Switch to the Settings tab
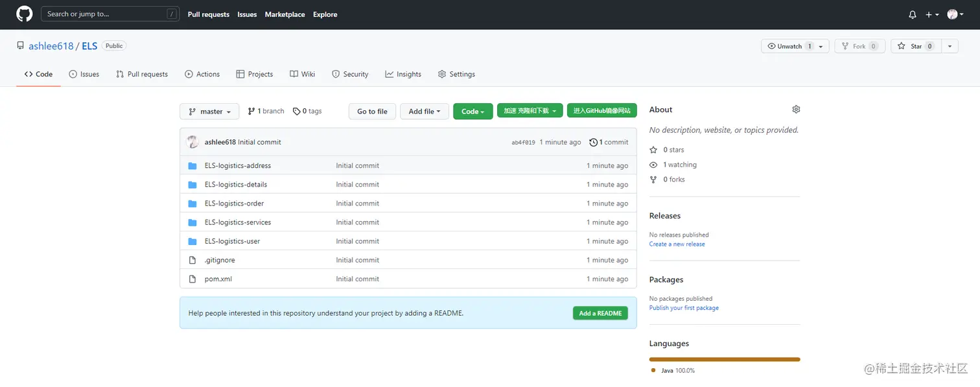980x387 pixels. tap(456, 74)
